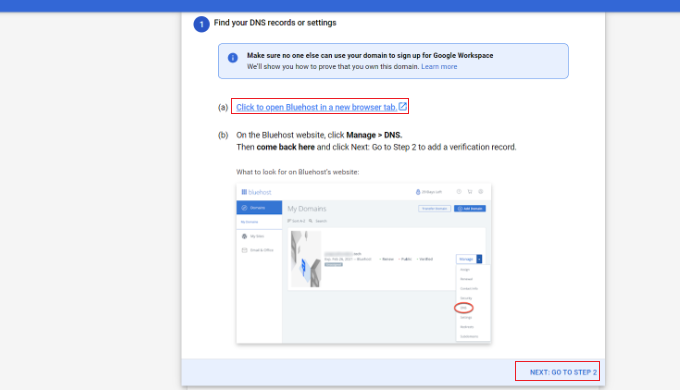Click the bold 'come back here' text
This screenshot has height=390, width=680.
point(285,147)
